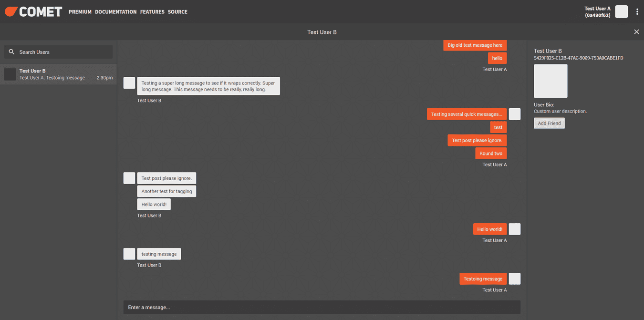
Task: Click the 'Test User B' title in the chat header
Action: point(322,32)
